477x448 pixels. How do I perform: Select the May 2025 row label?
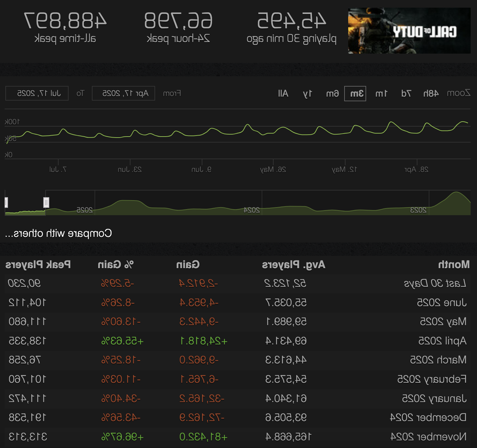click(x=443, y=322)
